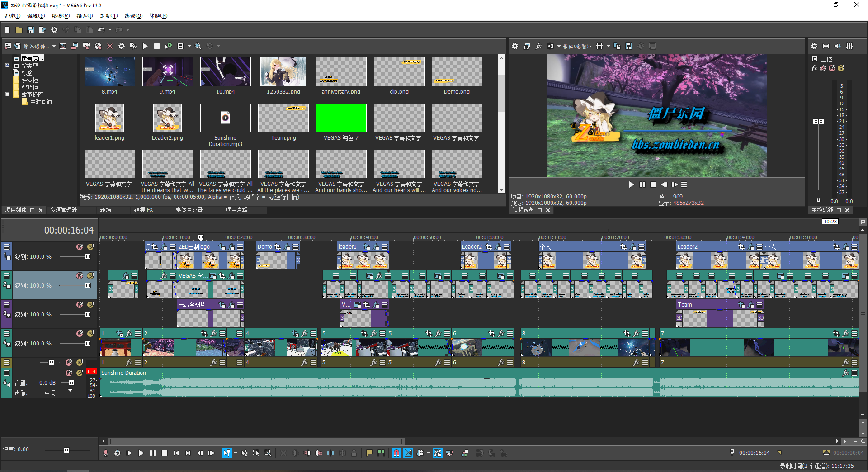The width and height of the screenshot is (868, 472).
Task: Open the split-screen view dropdown in the preview
Action: [559, 46]
